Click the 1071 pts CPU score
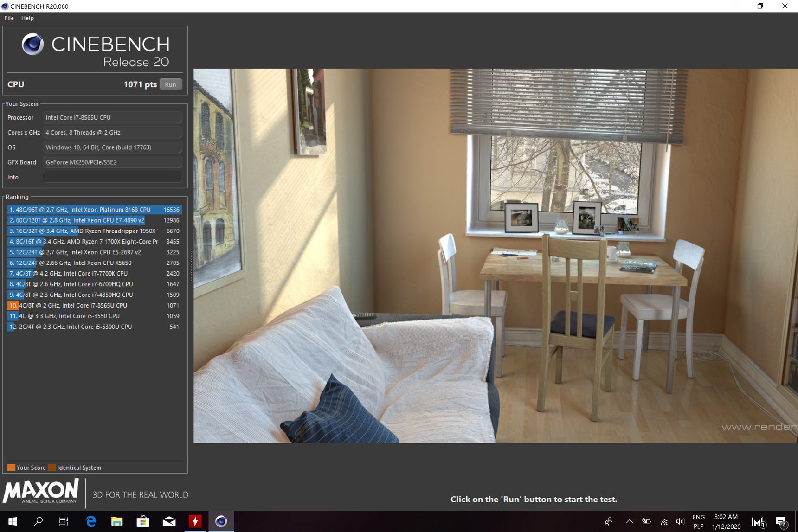 (x=140, y=84)
